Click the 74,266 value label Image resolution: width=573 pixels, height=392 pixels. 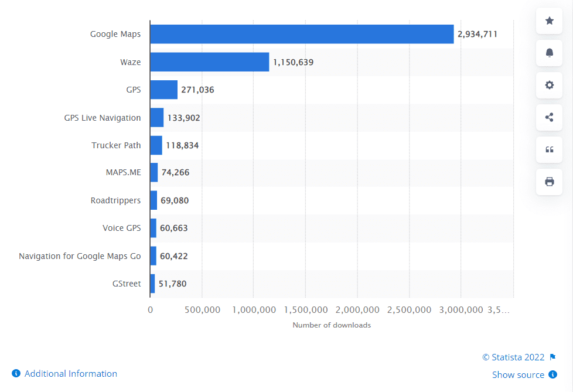click(175, 172)
